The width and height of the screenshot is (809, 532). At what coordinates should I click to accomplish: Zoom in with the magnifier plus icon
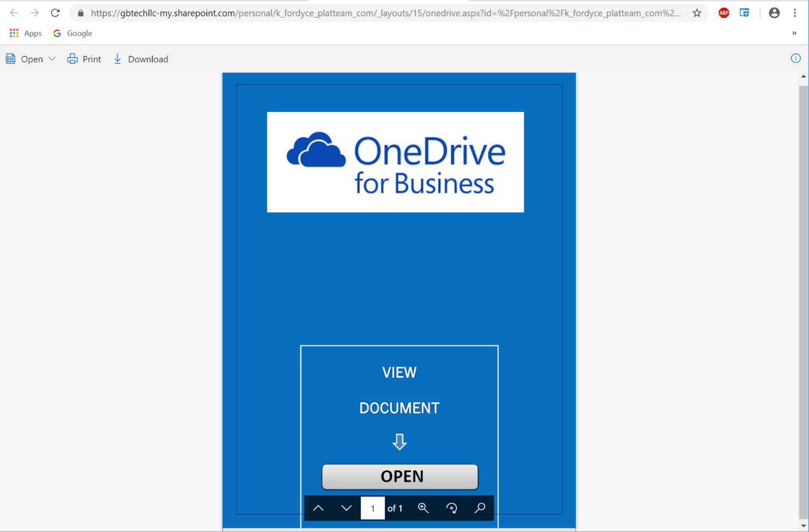pos(423,508)
